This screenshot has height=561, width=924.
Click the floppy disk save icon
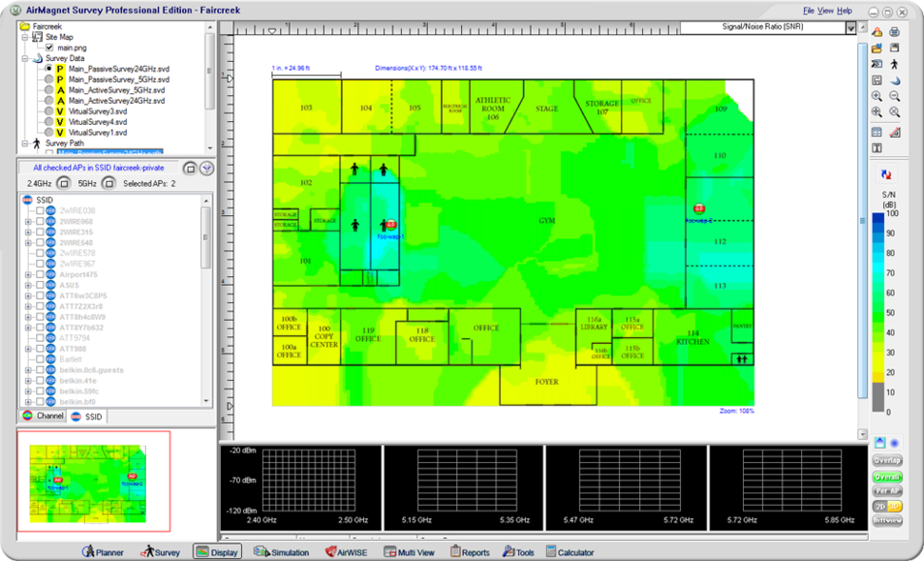tap(894, 48)
